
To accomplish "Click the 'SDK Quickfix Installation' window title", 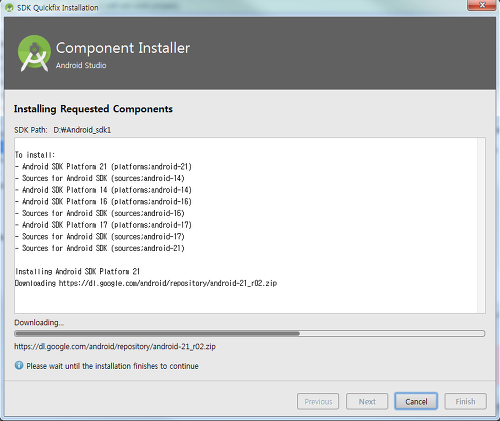I will (x=58, y=8).
